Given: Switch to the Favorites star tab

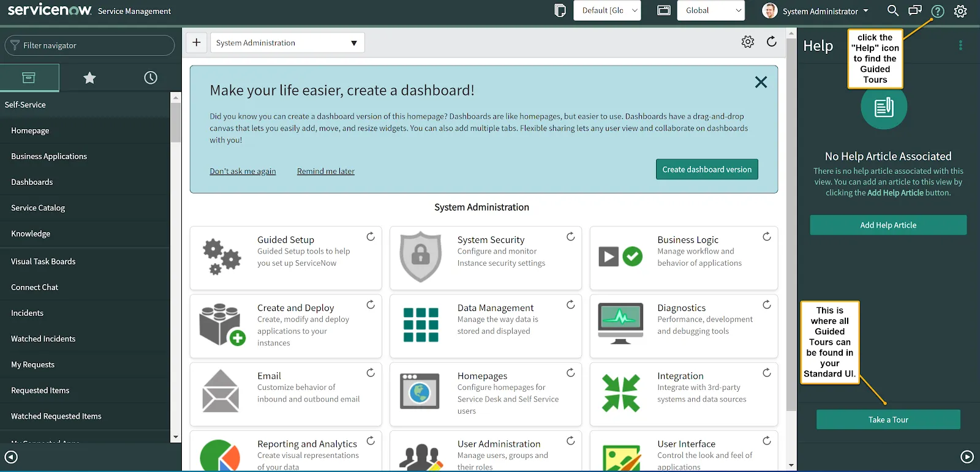Looking at the screenshot, I should (x=89, y=78).
